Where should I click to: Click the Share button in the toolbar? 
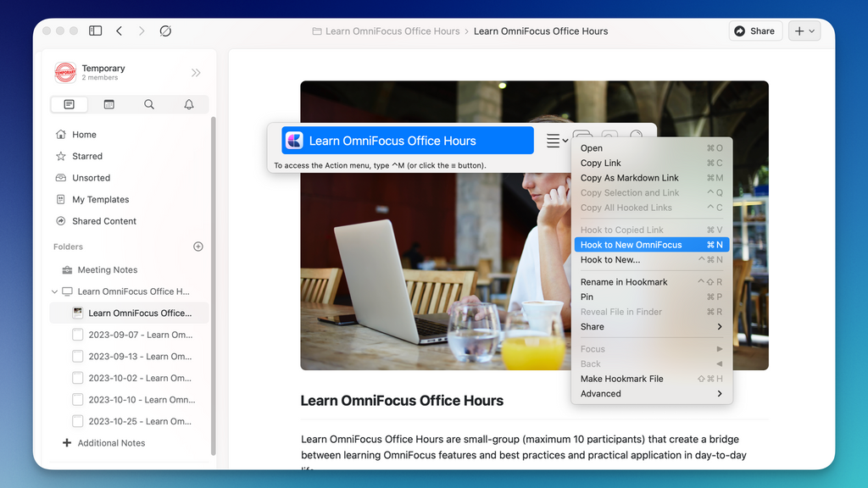point(755,31)
